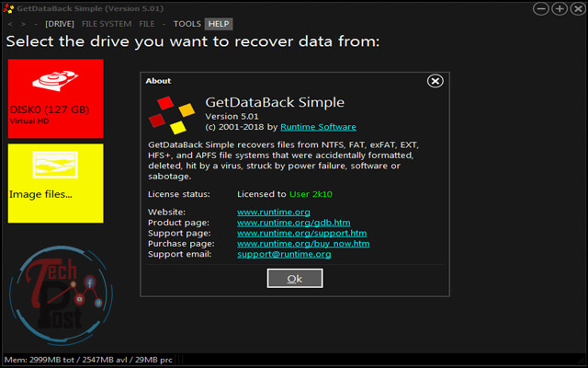Click the app icon in title bar

tap(8, 8)
